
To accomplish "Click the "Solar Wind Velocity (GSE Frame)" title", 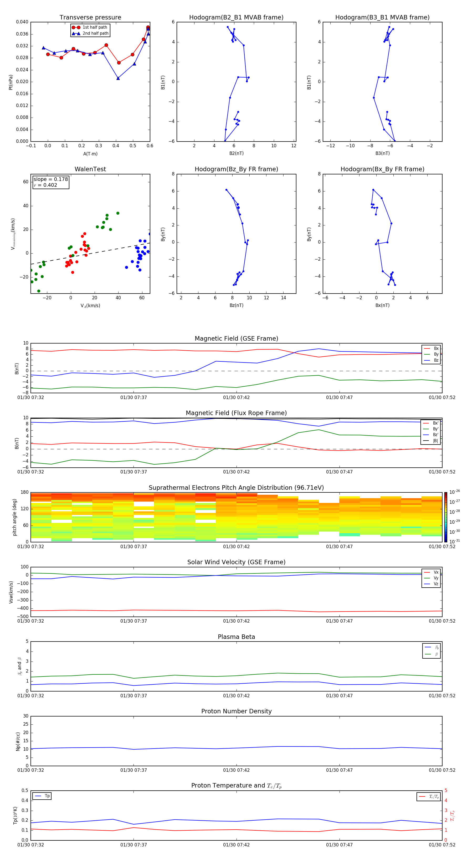I will click(236, 562).
